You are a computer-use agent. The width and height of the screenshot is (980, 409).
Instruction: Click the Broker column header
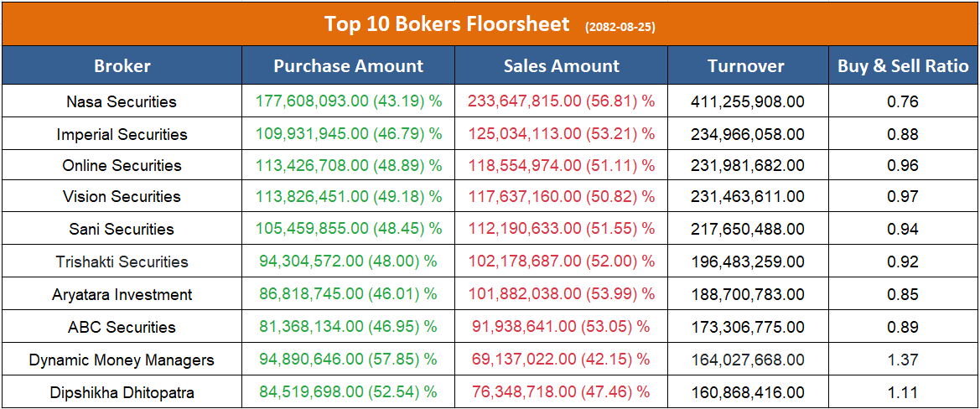tap(122, 66)
